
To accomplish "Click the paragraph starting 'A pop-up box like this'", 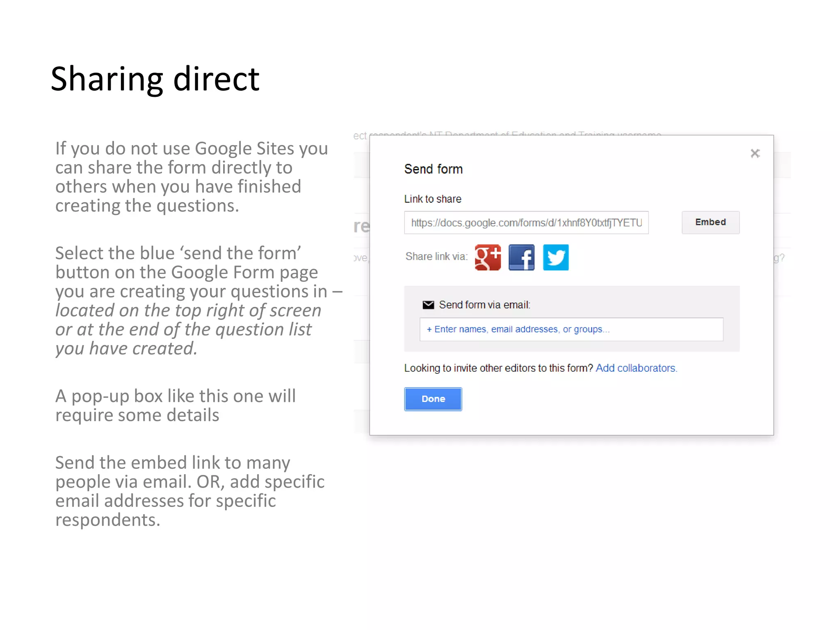I will pos(176,405).
